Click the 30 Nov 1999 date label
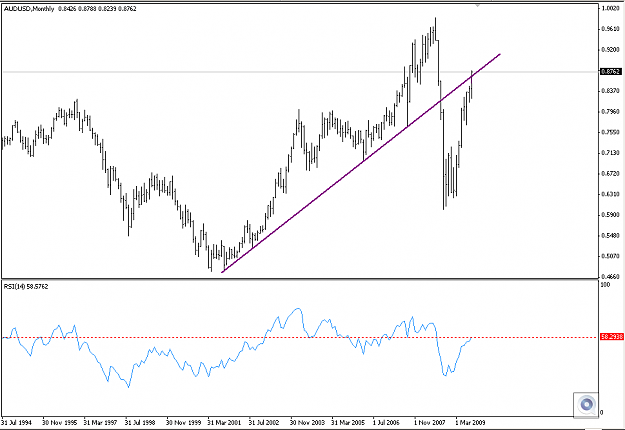625x430 pixels. click(183, 422)
